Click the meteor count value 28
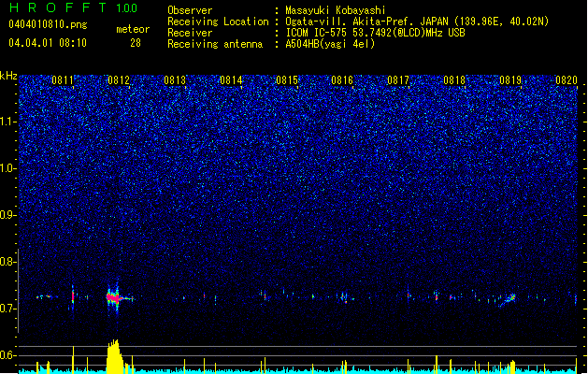 pos(136,43)
